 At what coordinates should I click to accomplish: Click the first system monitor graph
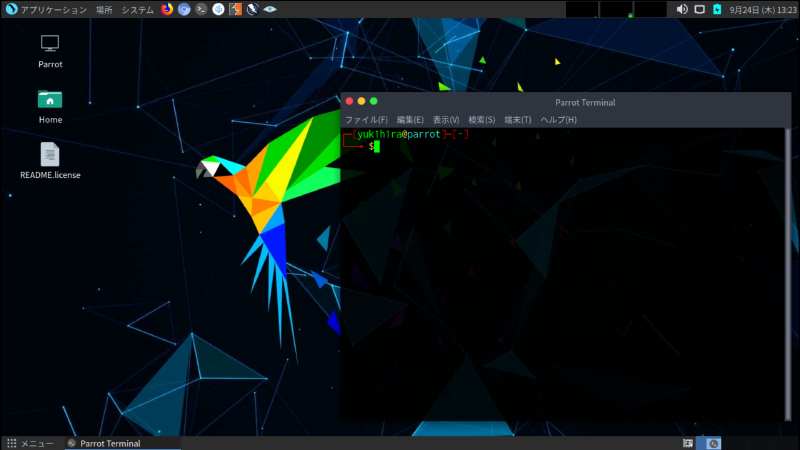[x=582, y=9]
